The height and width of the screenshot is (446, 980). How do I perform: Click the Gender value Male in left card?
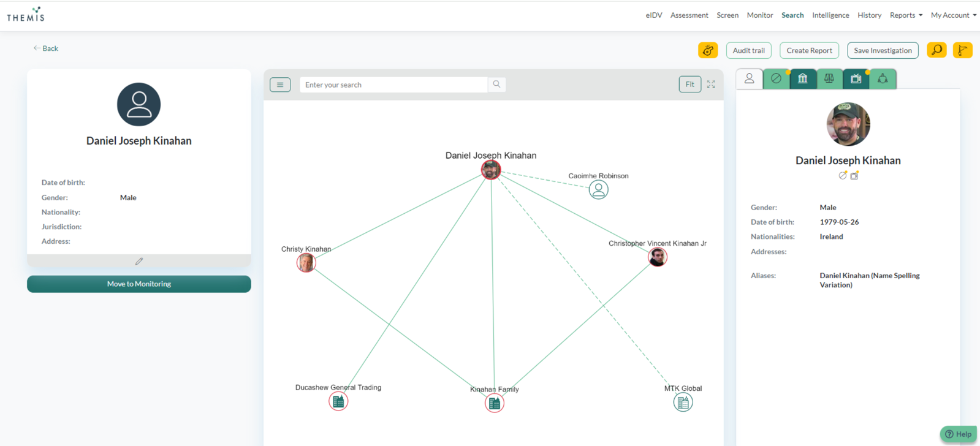coord(128,197)
